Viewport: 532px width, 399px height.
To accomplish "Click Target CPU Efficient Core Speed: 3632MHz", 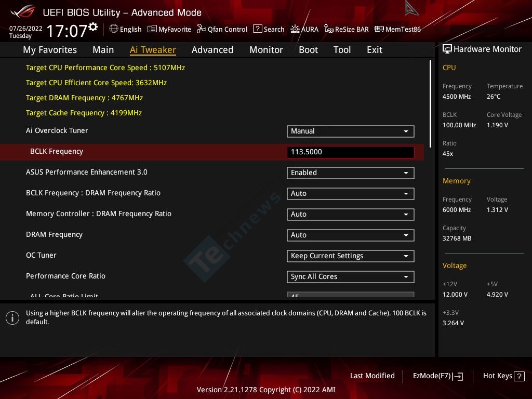I will pyautogui.click(x=96, y=83).
